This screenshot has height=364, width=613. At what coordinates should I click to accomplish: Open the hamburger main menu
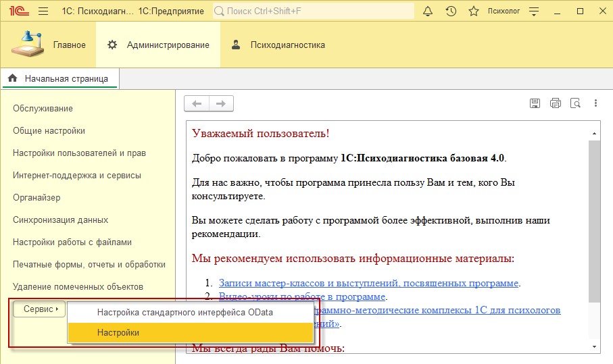click(x=43, y=11)
